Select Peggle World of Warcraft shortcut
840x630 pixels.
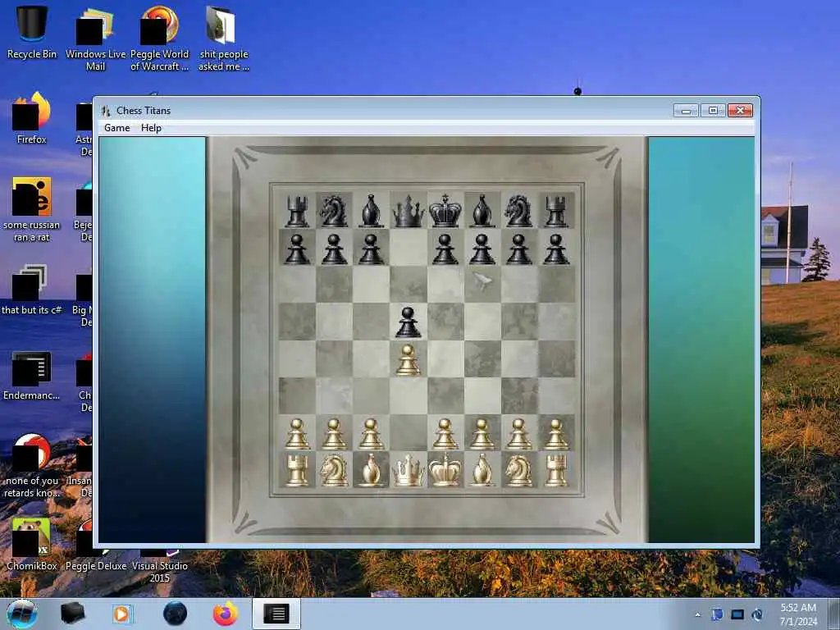[x=160, y=39]
